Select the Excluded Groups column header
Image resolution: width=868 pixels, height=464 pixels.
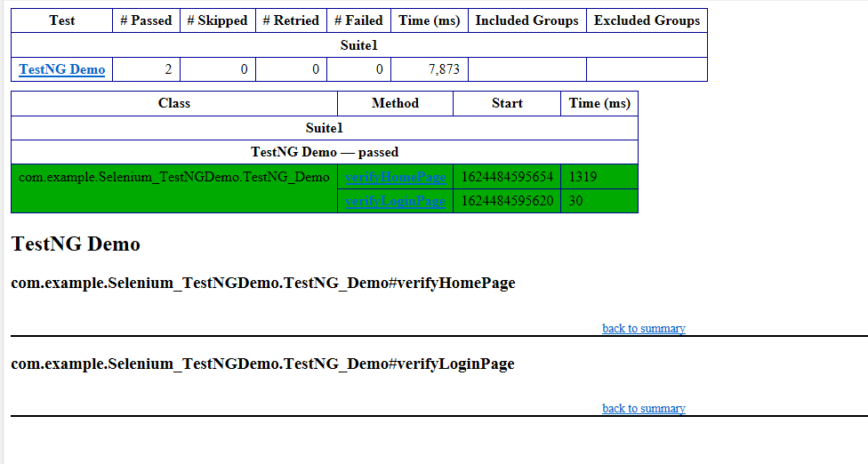tap(647, 20)
